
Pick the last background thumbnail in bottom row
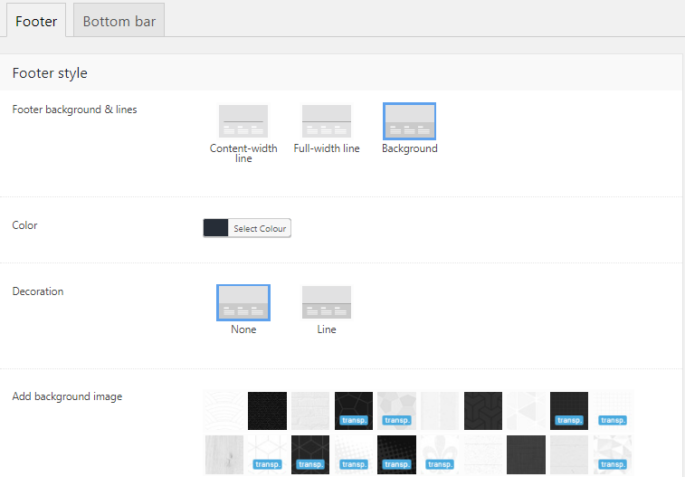click(613, 454)
